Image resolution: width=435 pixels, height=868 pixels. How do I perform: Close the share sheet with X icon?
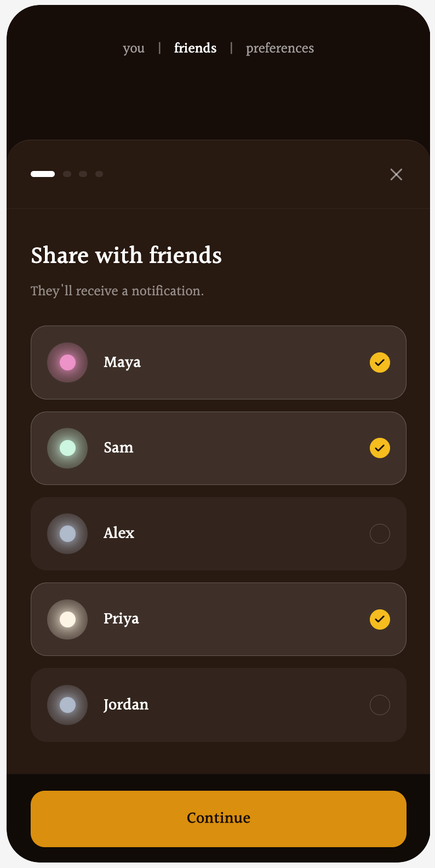[396, 174]
